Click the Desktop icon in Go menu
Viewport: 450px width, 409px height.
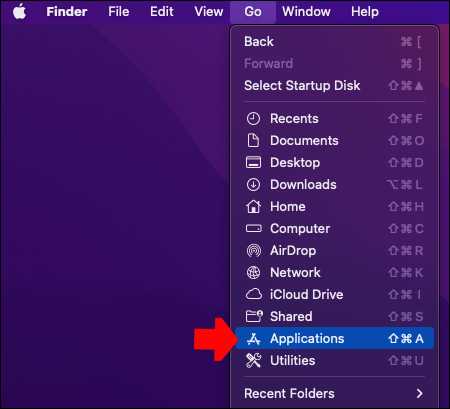(253, 163)
